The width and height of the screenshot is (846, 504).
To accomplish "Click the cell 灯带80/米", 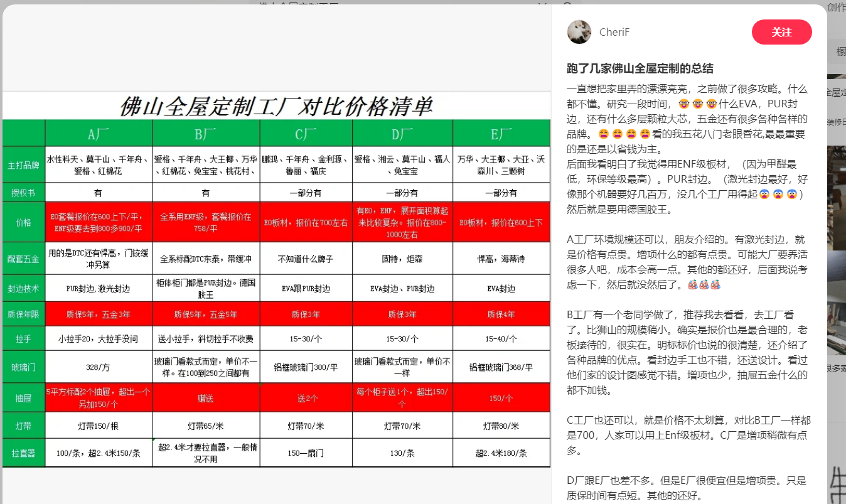I will pyautogui.click(x=501, y=426).
